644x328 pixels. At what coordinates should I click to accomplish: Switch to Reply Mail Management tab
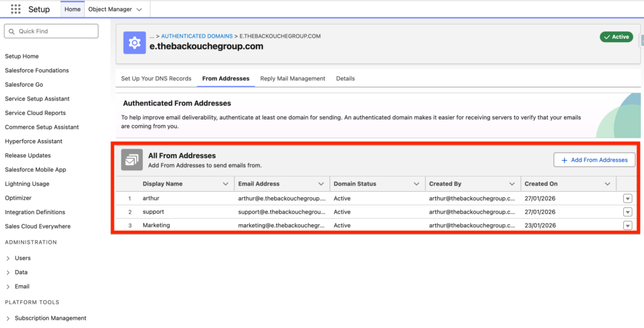point(292,79)
